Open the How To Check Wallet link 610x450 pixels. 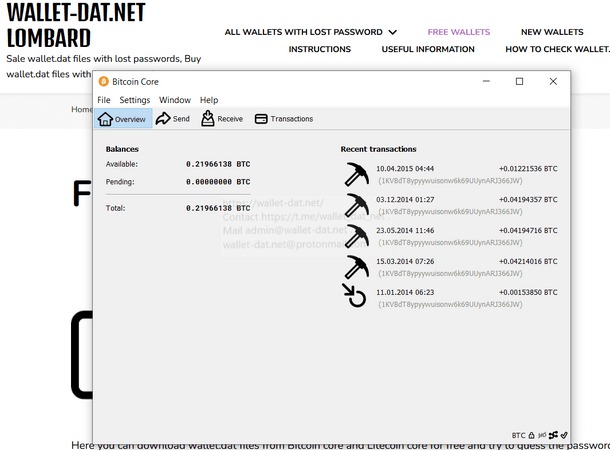557,49
